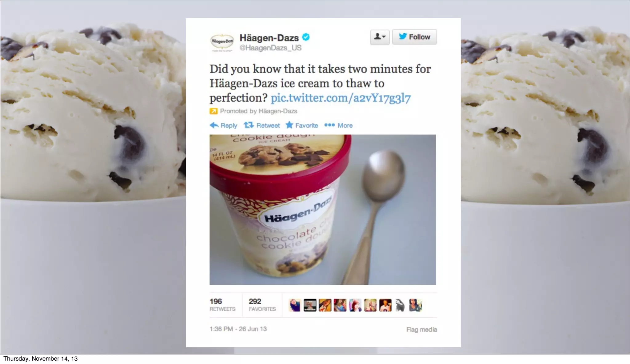The height and width of the screenshot is (364, 630).
Task: Click the Favorite star icon
Action: pyautogui.click(x=289, y=125)
